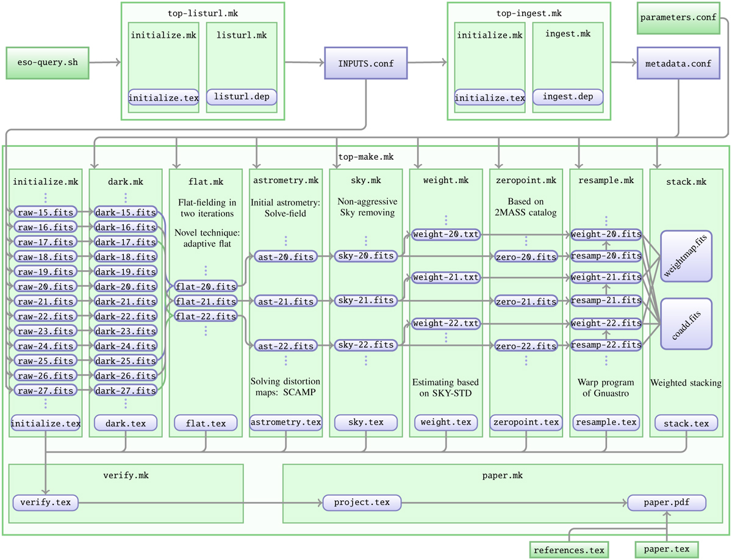The image size is (732, 560).
Task: Select the references.tex box
Action: click(x=569, y=550)
